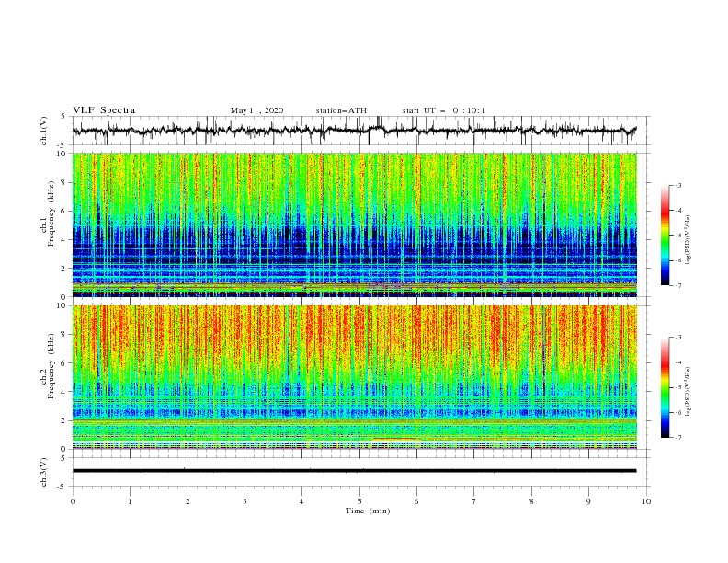Click the '2' tick on the time axis
Image resolution: width=728 pixels, height=563 pixels.
[188, 501]
